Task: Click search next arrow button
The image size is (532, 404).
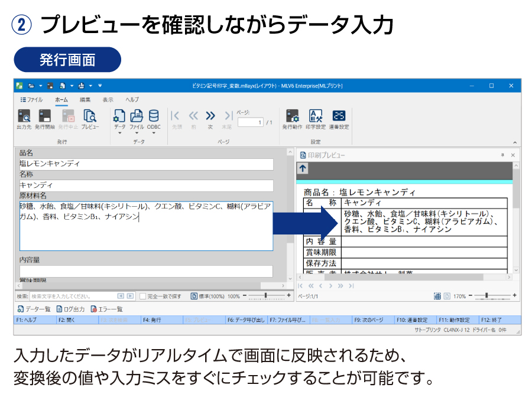Action: coord(130,296)
